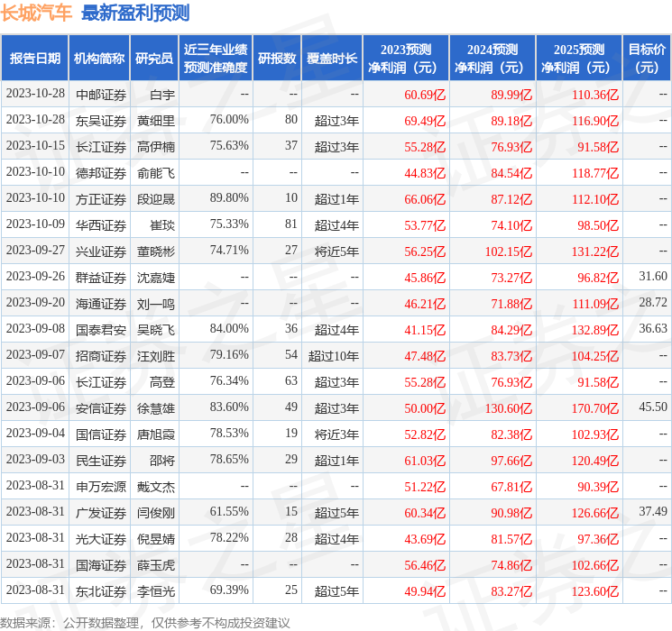Select the 报告日期 column header
This screenshot has height=631, width=672.
tap(34, 59)
